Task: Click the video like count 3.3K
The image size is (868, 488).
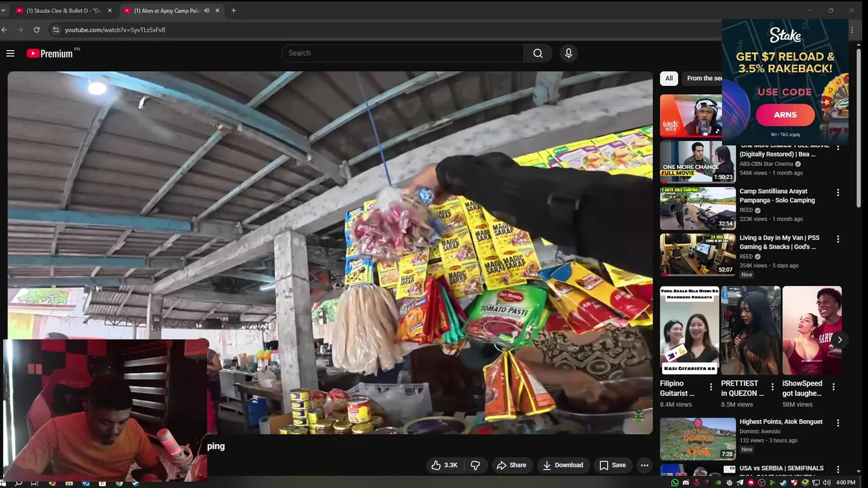Action: pos(451,465)
